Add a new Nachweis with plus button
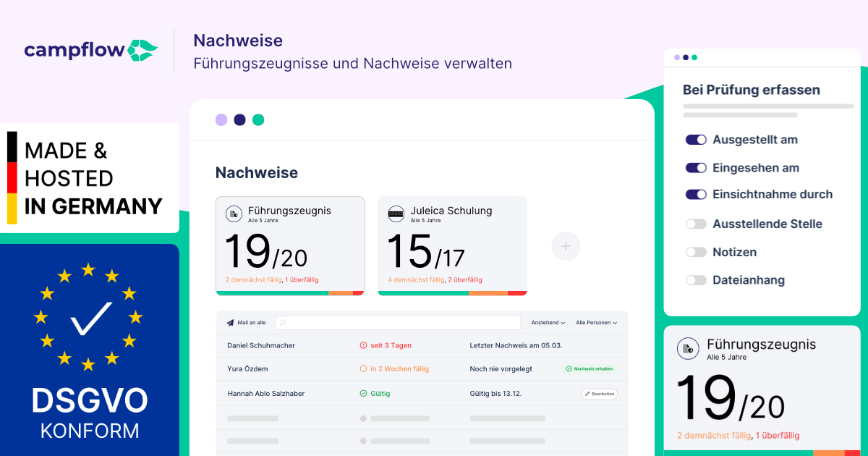Viewport: 868px width, 456px height. pyautogui.click(x=566, y=247)
